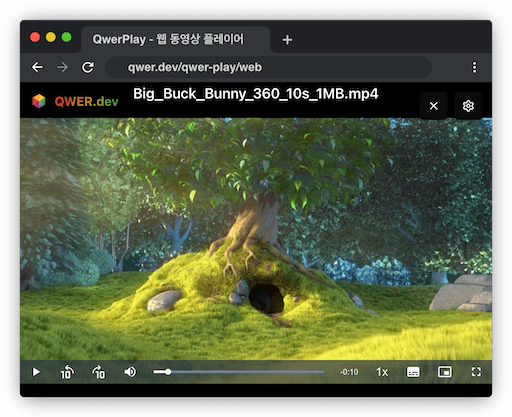Close the current video with X
Viewport: 512px width, 417px height.
pyautogui.click(x=434, y=106)
